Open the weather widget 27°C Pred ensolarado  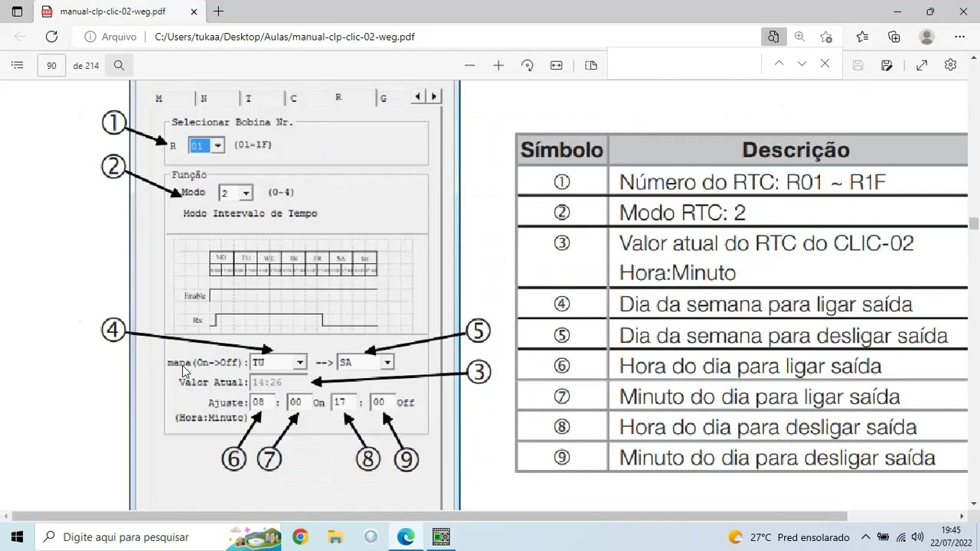[789, 537]
